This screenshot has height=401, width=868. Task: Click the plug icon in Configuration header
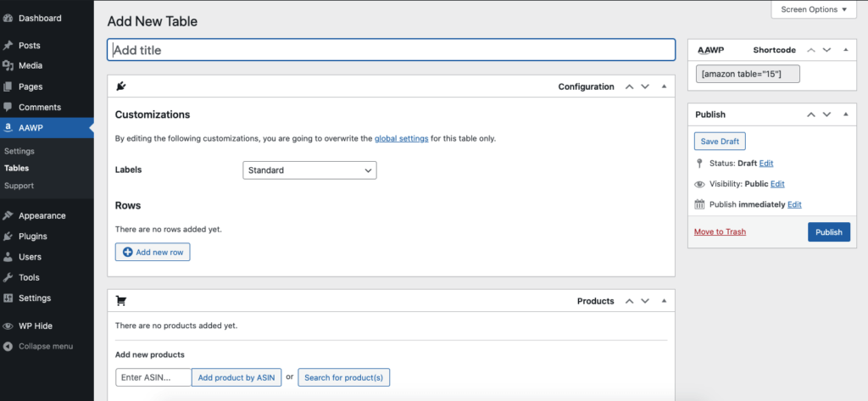121,86
